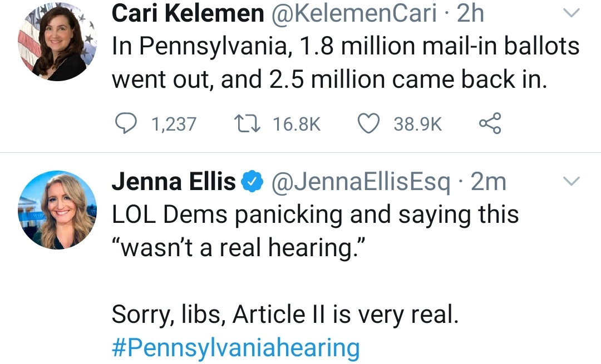This screenshot has width=601, height=364.
Task: Expand the chevron menu on Cari's tweet
Action: (x=572, y=13)
